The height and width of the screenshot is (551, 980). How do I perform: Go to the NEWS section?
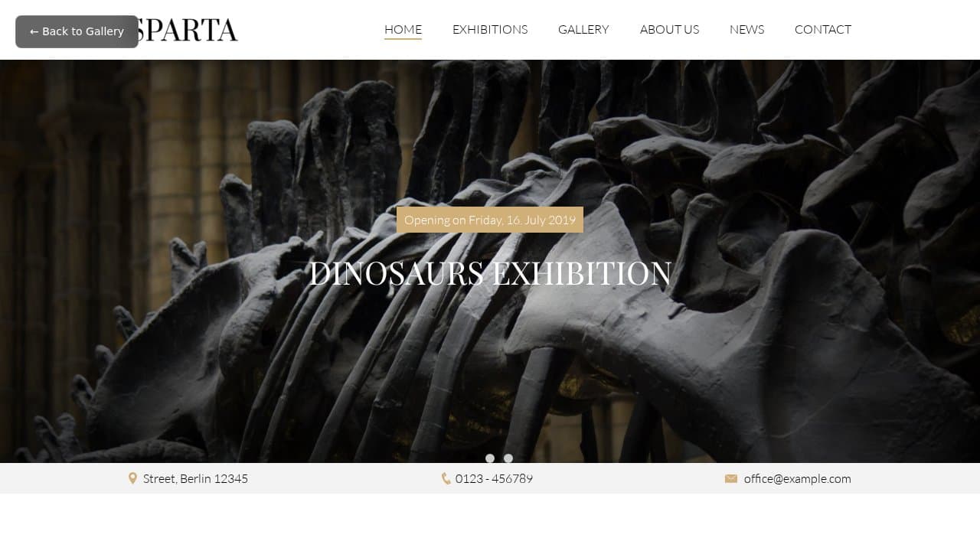click(x=746, y=29)
